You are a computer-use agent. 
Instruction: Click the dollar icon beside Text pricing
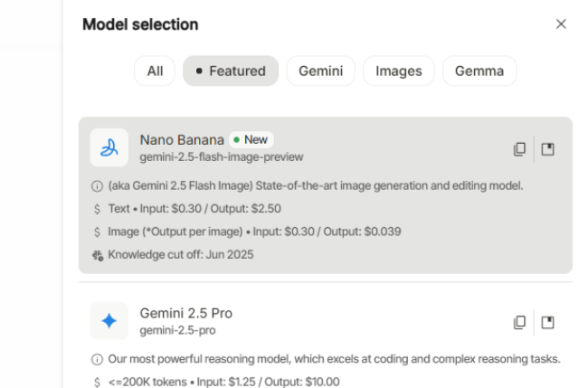point(97,209)
